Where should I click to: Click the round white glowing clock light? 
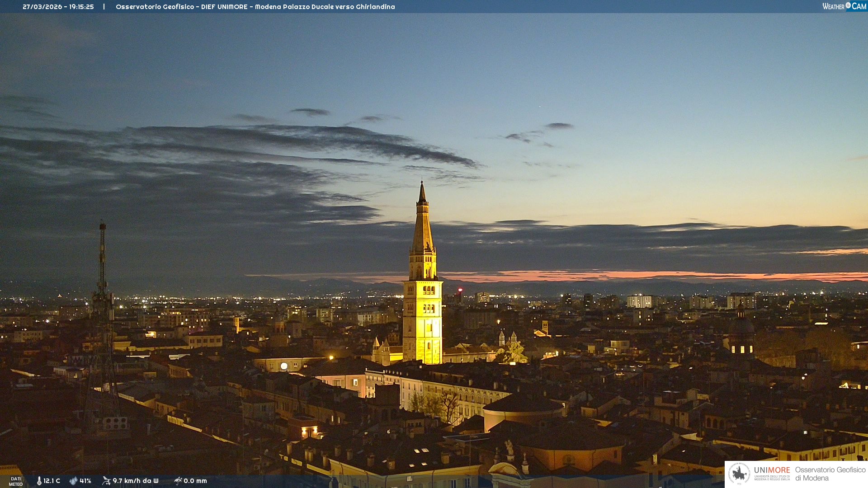coord(284,366)
